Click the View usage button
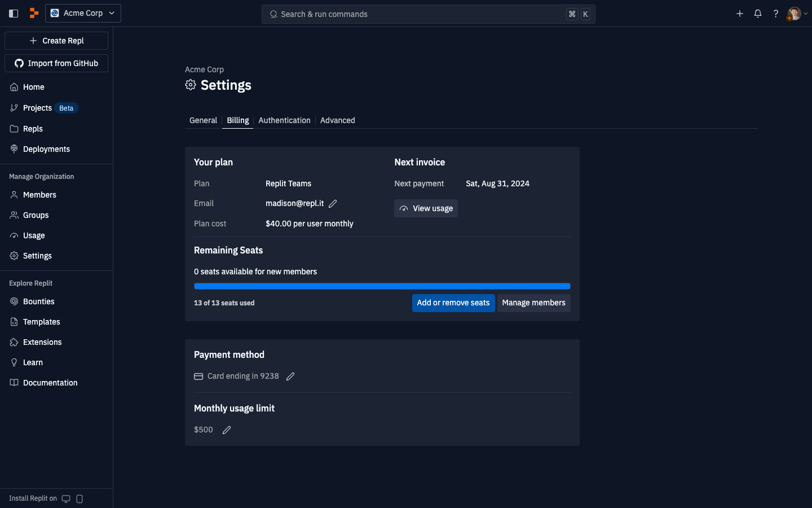 tap(426, 208)
